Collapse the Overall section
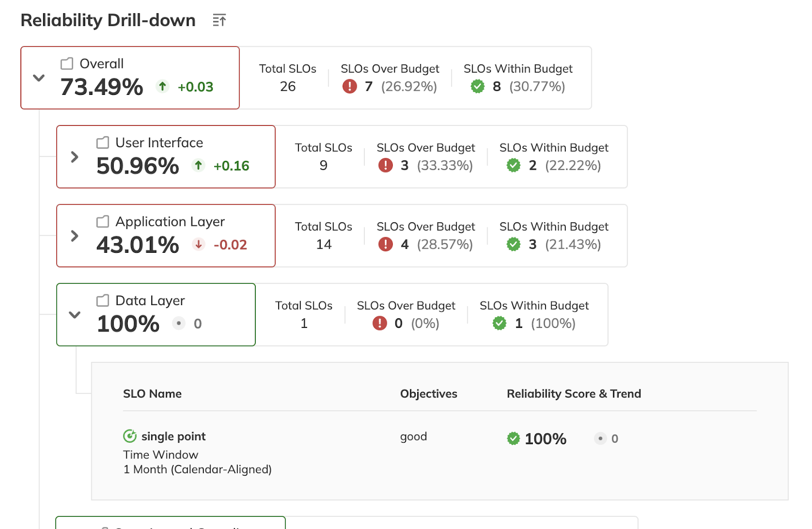This screenshot has height=529, width=812. tap(39, 78)
